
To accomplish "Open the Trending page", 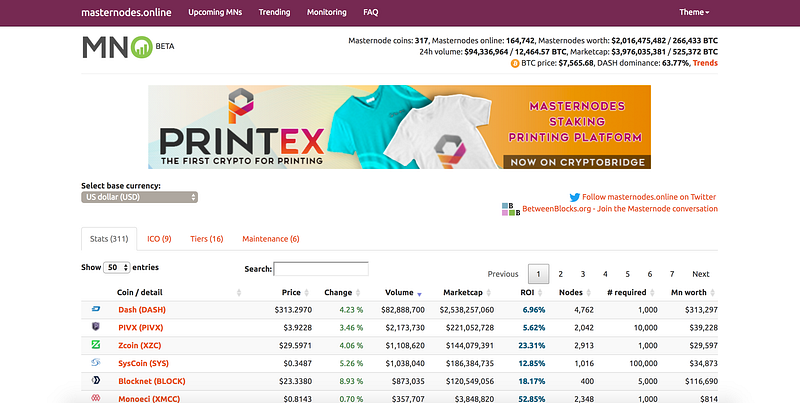I will click(274, 12).
